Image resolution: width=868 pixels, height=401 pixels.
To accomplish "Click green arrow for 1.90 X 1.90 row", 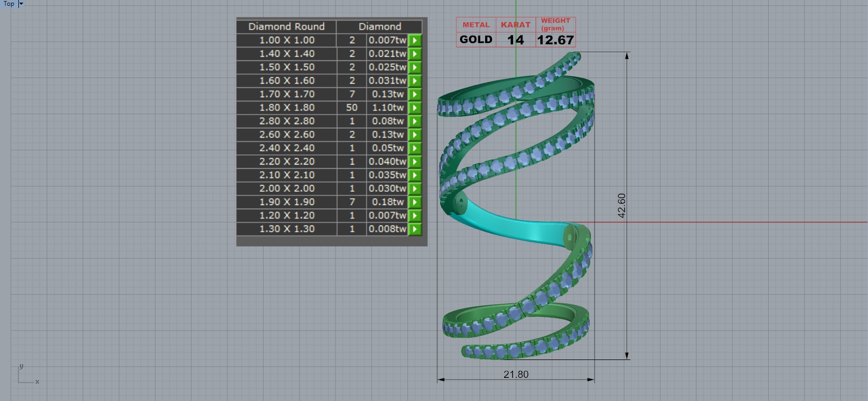I will (415, 202).
